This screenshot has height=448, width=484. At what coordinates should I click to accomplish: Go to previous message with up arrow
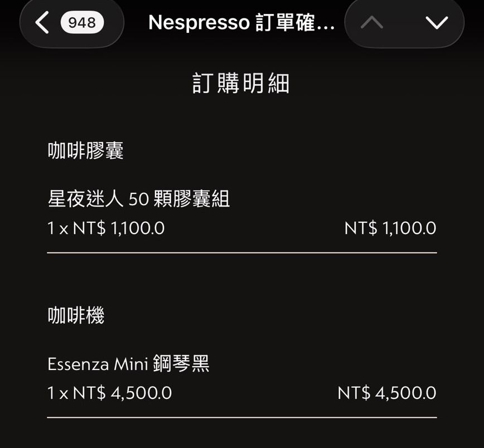(372, 22)
